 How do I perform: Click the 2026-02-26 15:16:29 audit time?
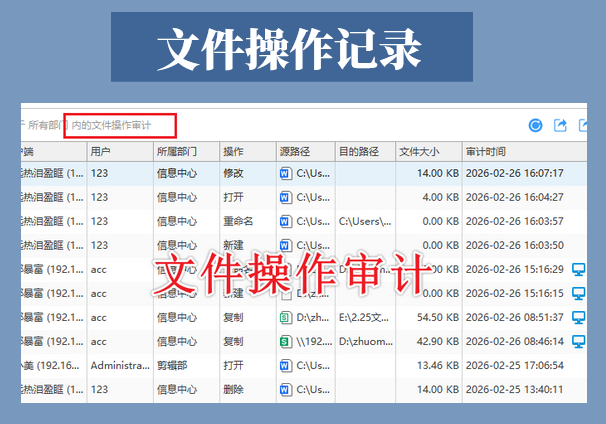point(514,269)
